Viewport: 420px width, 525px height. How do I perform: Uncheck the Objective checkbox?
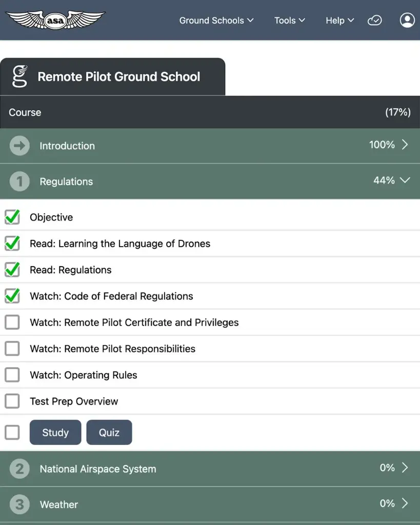12,217
